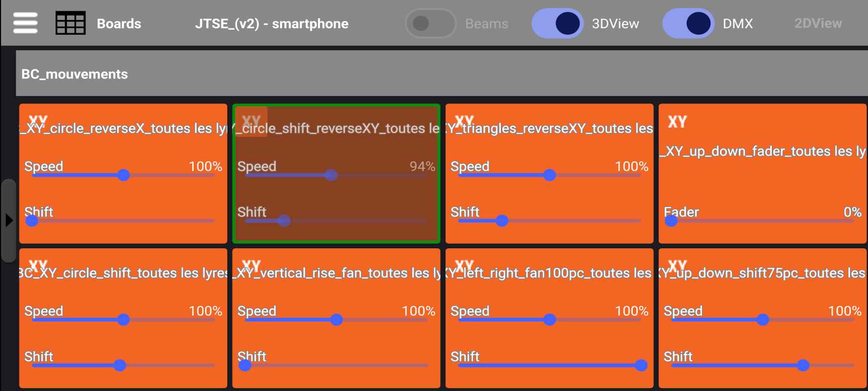Image resolution: width=868 pixels, height=391 pixels.
Task: Turn off the 3DView toggle
Action: 557,23
